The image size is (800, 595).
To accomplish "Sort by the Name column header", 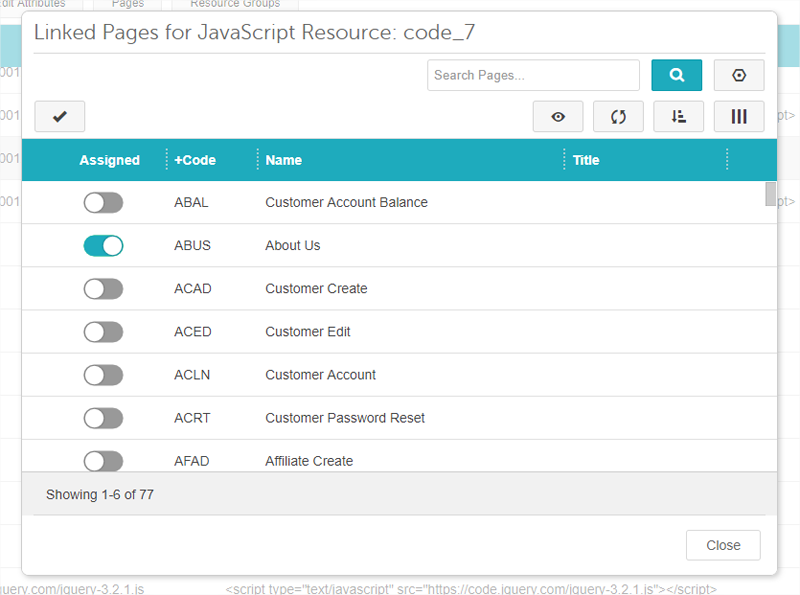I will click(284, 160).
